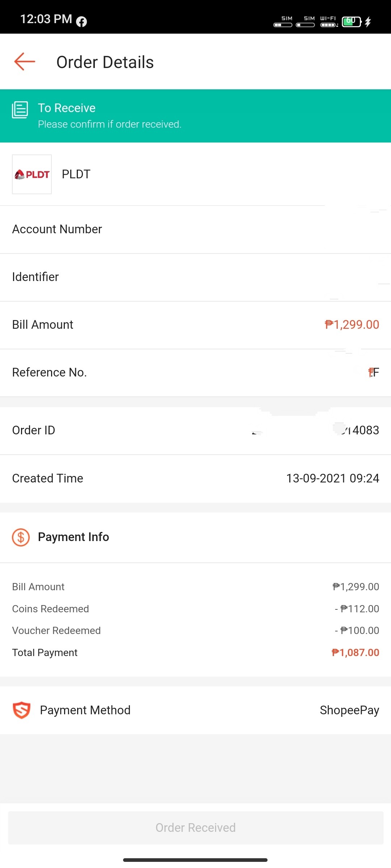
Task: Tap the Payment Info dollar icon
Action: coord(21,537)
